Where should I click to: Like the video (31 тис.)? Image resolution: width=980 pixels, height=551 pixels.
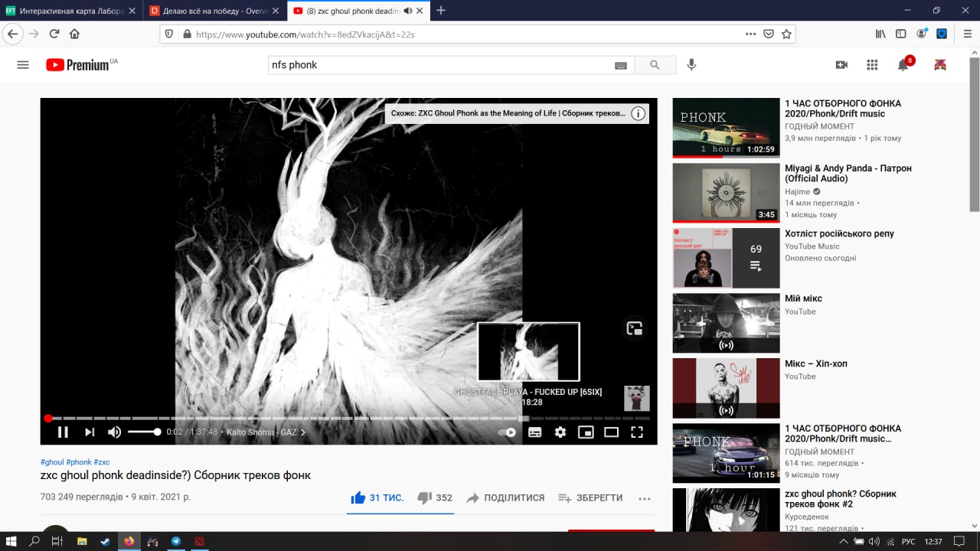[377, 497]
